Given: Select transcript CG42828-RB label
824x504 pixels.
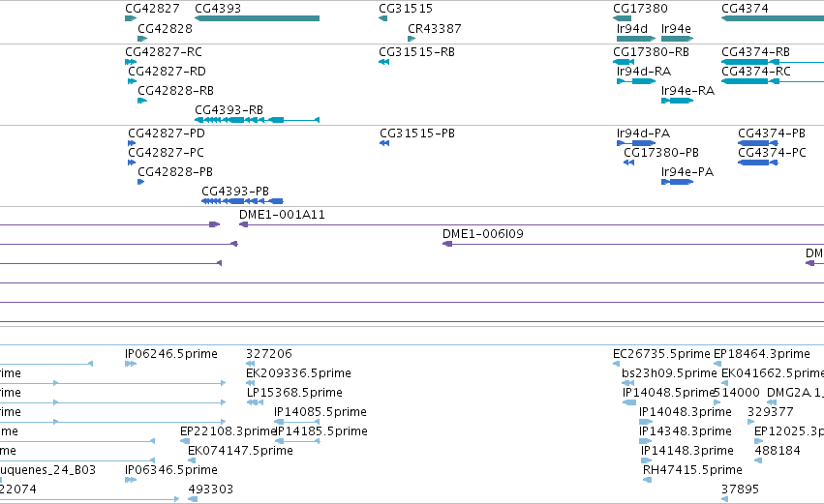Looking at the screenshot, I should pyautogui.click(x=175, y=91).
